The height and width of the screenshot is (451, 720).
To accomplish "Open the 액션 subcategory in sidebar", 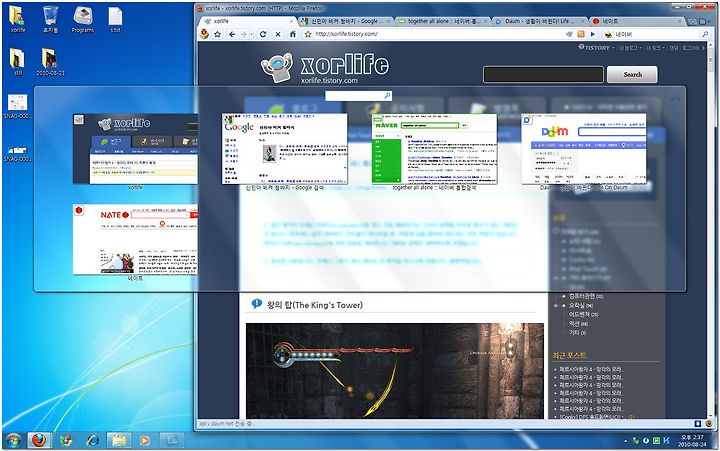I will coord(578,324).
